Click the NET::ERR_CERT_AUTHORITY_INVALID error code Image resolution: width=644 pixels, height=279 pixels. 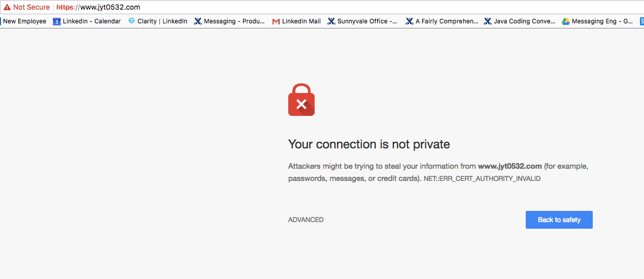(x=482, y=179)
